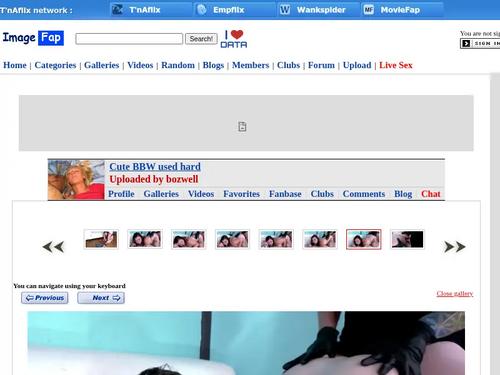
Task: Click the I heart DATA logo
Action: [x=234, y=39]
